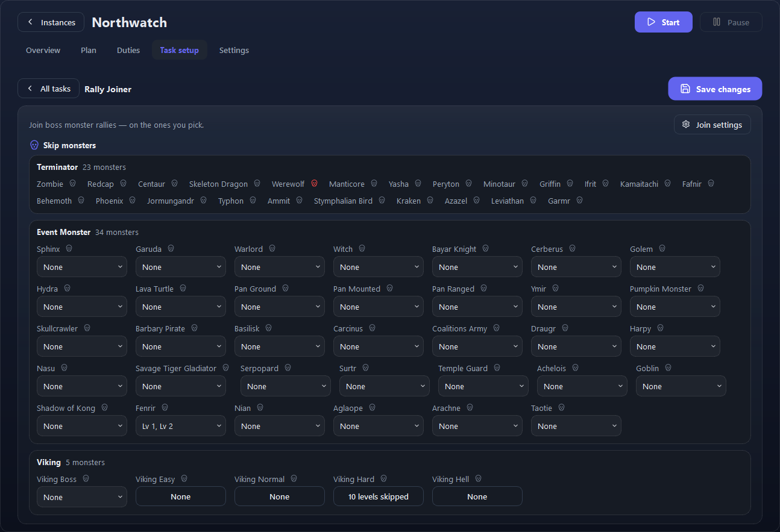Switch to the Overview tab

click(43, 50)
